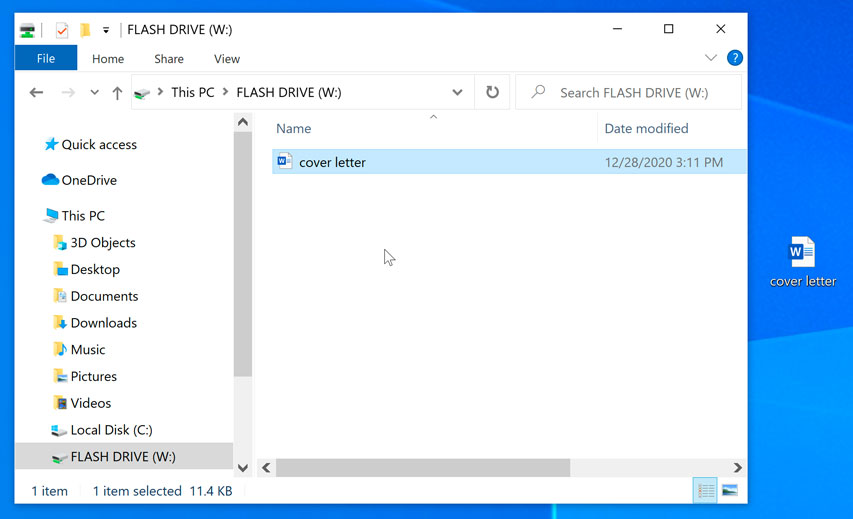853x519 pixels.
Task: Click the forward navigation arrow
Action: pos(68,92)
